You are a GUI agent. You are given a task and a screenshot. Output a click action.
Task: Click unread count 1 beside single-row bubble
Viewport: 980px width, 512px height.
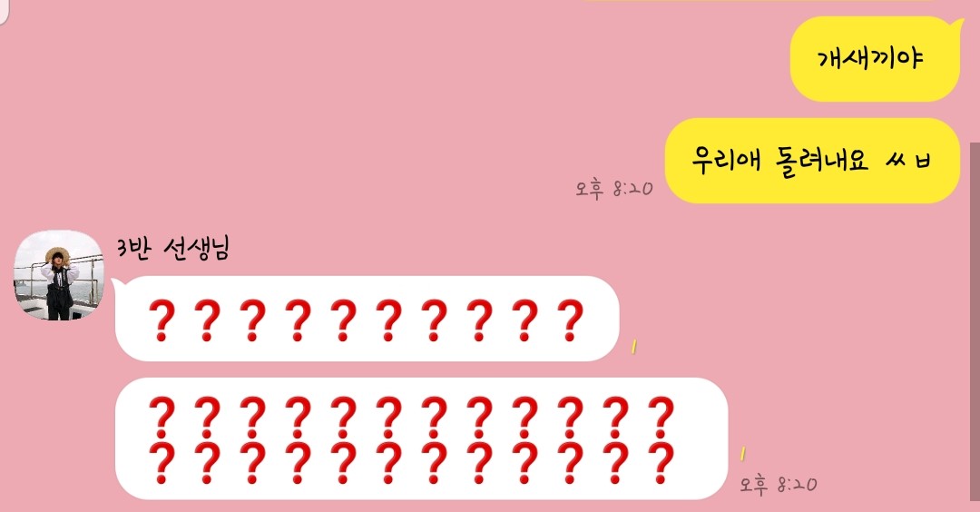(633, 347)
